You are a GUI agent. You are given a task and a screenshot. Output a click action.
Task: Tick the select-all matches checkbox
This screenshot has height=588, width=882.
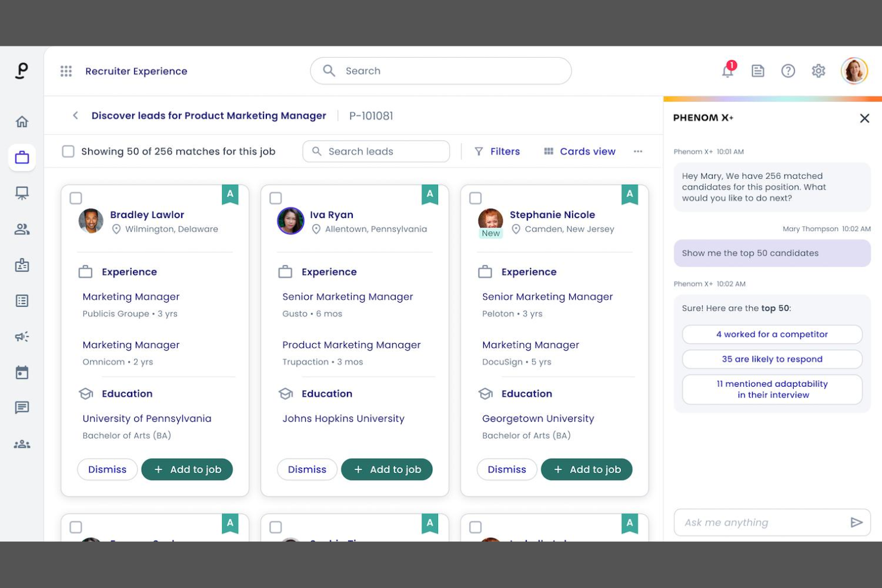point(69,151)
